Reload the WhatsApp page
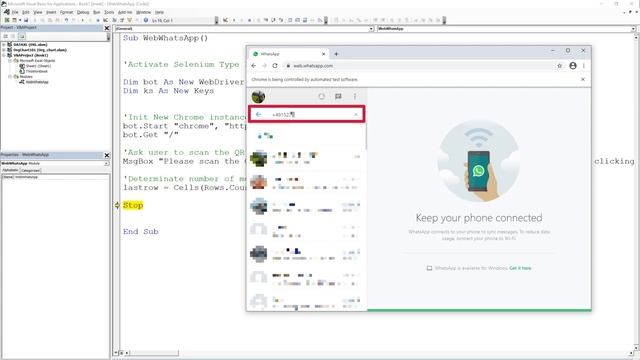640x360 pixels. coord(275,66)
